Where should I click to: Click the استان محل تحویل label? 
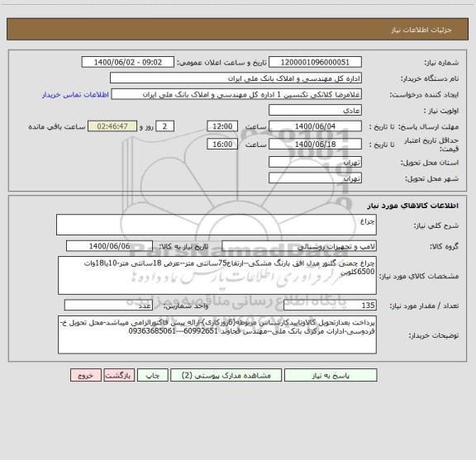pos(430,163)
